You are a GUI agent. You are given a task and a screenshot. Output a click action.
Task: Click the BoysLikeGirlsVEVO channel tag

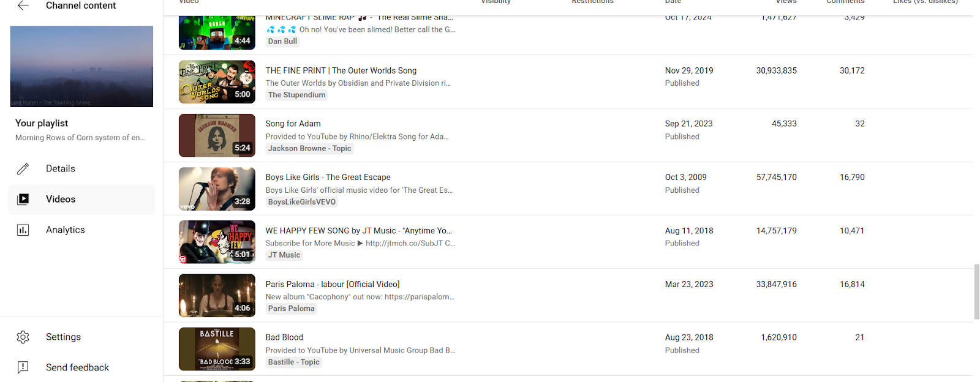[x=302, y=202]
